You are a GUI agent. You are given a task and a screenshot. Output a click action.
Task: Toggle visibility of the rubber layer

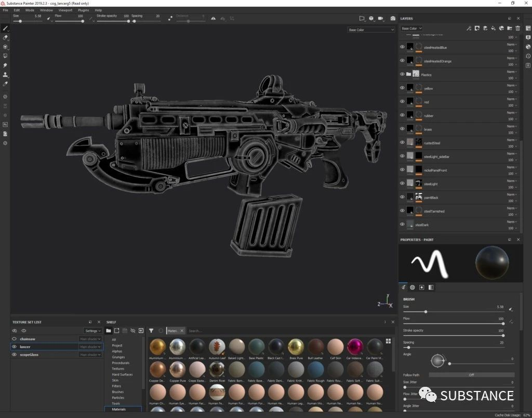click(402, 115)
